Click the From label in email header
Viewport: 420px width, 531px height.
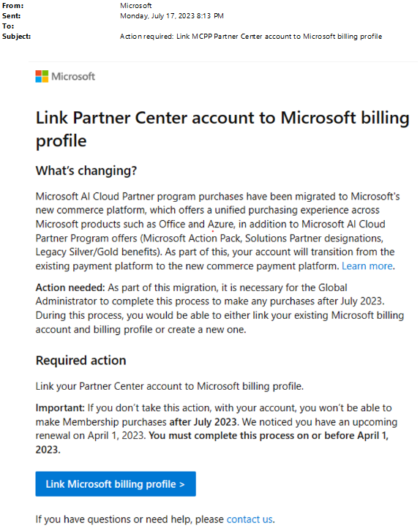(x=13, y=6)
